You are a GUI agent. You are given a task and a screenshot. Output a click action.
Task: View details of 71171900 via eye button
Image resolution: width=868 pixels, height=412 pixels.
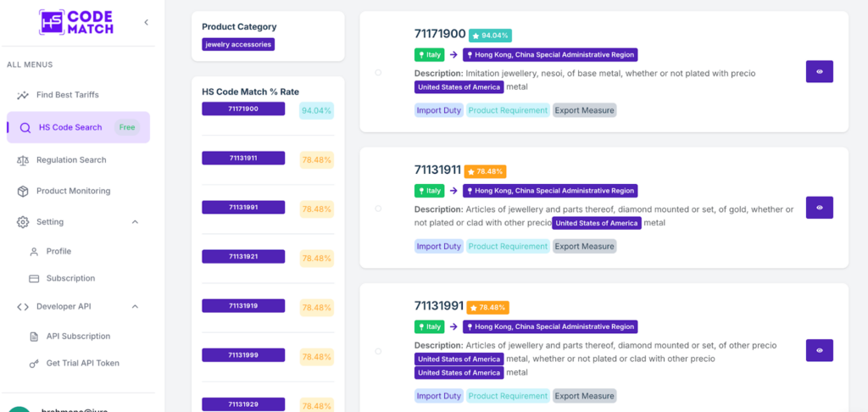819,72
